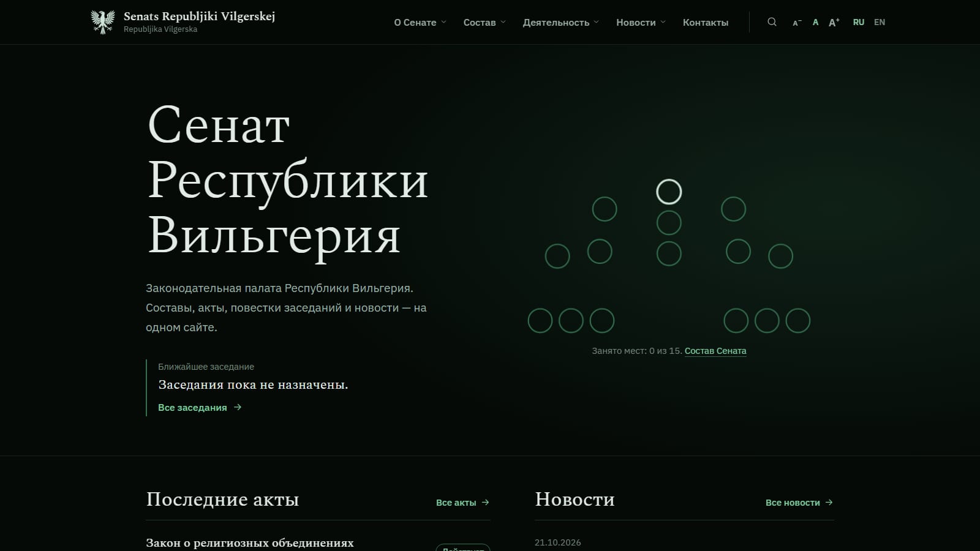Click the Заседания пока не назначены text
980x551 pixels.
tap(253, 385)
